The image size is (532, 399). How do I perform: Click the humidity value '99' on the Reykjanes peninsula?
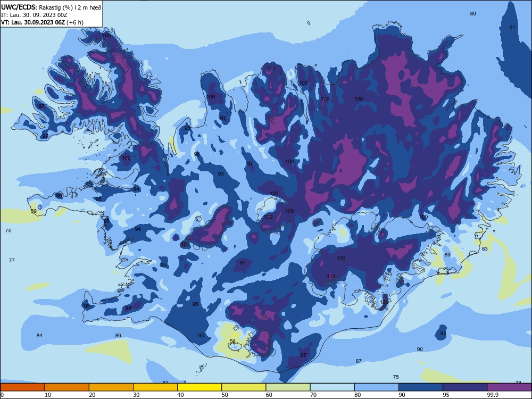coord(128,308)
